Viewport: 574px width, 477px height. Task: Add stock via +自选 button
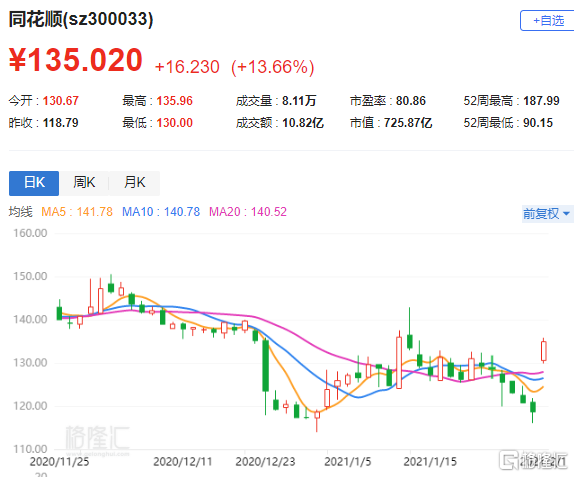(x=547, y=21)
